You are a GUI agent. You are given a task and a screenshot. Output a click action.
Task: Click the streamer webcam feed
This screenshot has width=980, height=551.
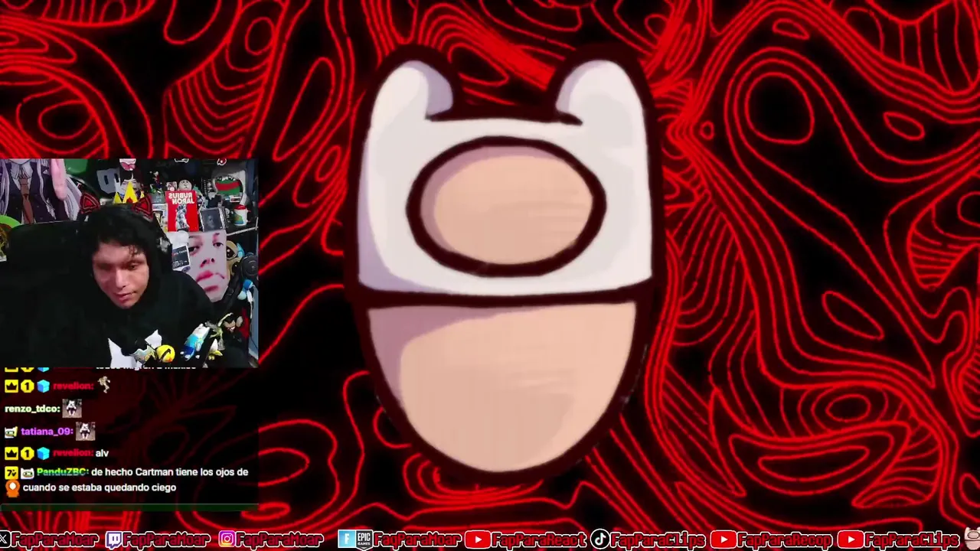coord(129,262)
